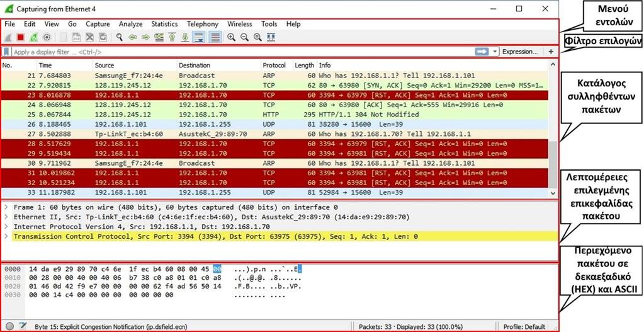Open the File menu
Image resolution: width=644 pixels, height=332 pixels.
(9, 24)
